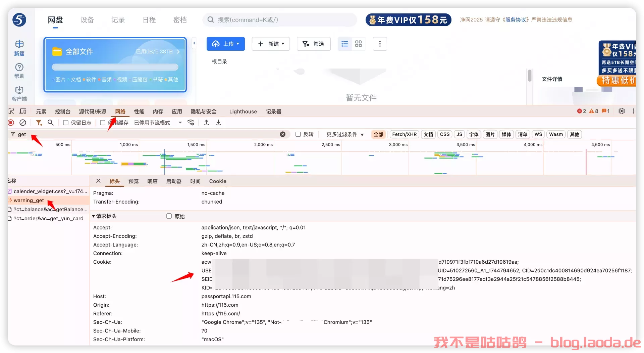The height and width of the screenshot is (353, 644).
Task: Open the Lighthouse tab
Action: click(243, 112)
